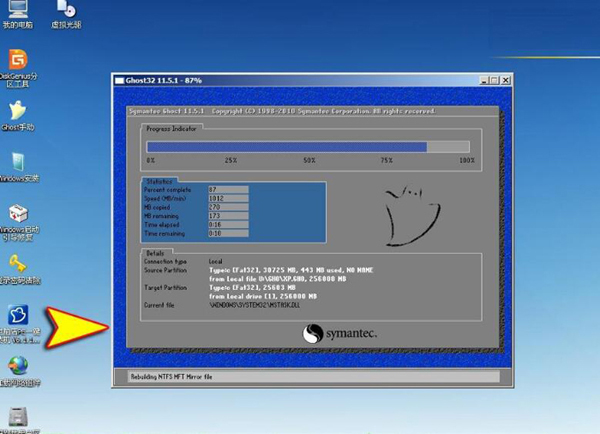Click the Ghost mascot drawing
Viewport: 600px width, 434px height.
tap(412, 215)
